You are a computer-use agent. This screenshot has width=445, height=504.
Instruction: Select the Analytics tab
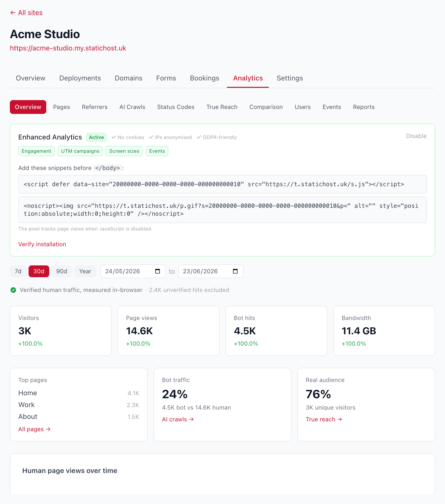[248, 78]
